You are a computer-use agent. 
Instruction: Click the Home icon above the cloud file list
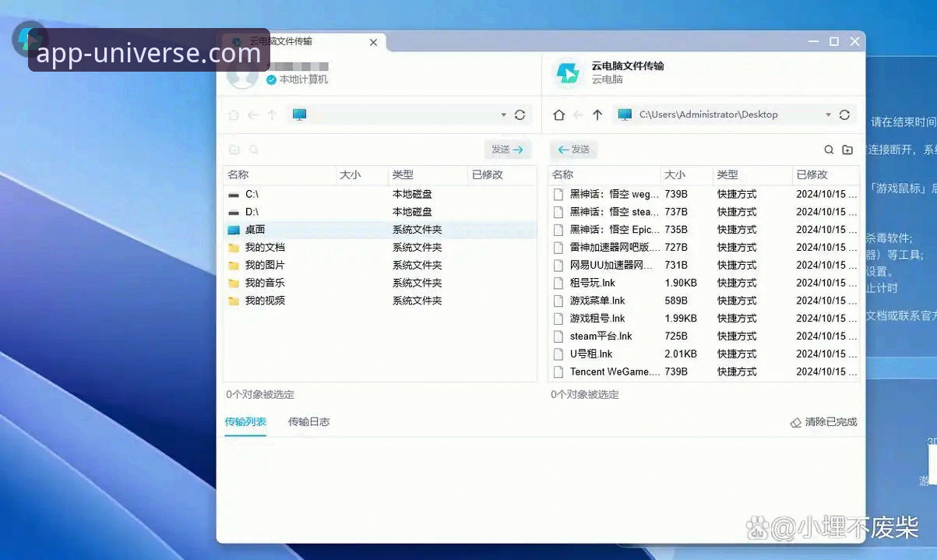(558, 114)
